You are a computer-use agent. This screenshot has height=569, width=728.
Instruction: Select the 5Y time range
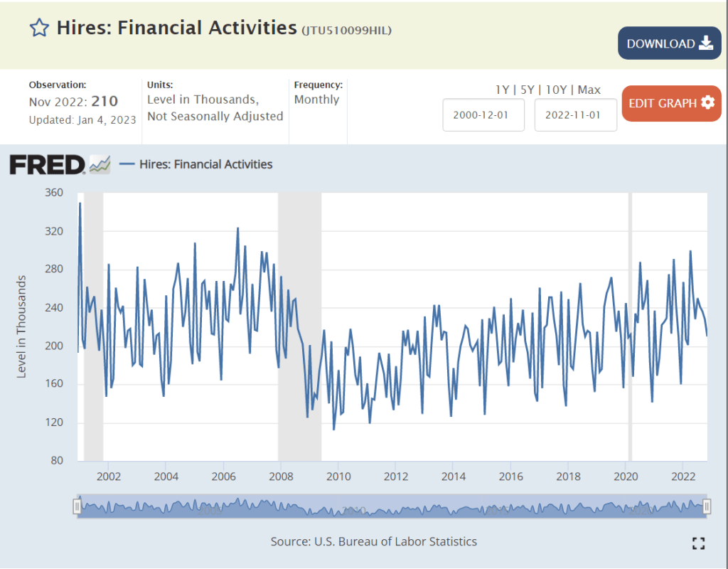(x=527, y=90)
